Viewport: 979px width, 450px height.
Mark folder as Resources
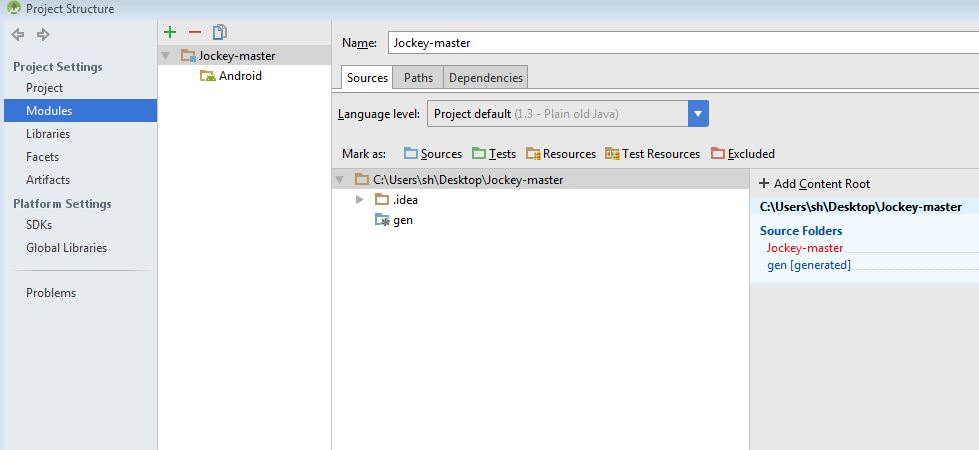(x=561, y=154)
